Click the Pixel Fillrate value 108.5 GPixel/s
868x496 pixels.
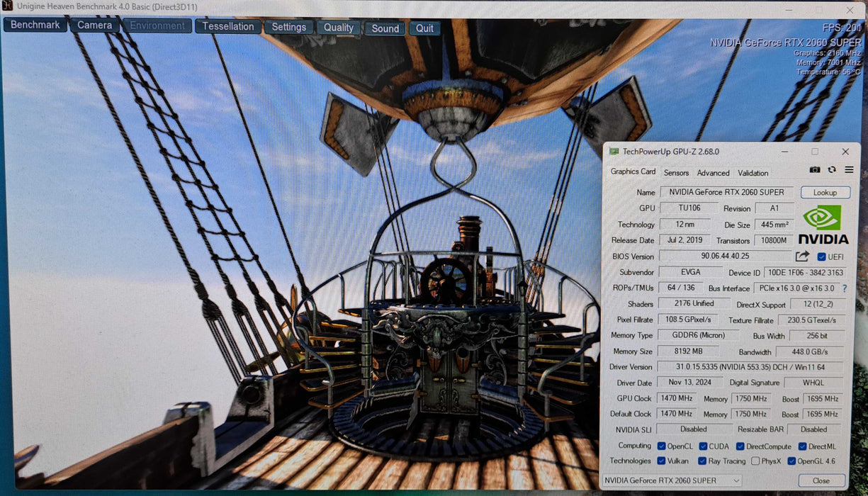click(687, 320)
